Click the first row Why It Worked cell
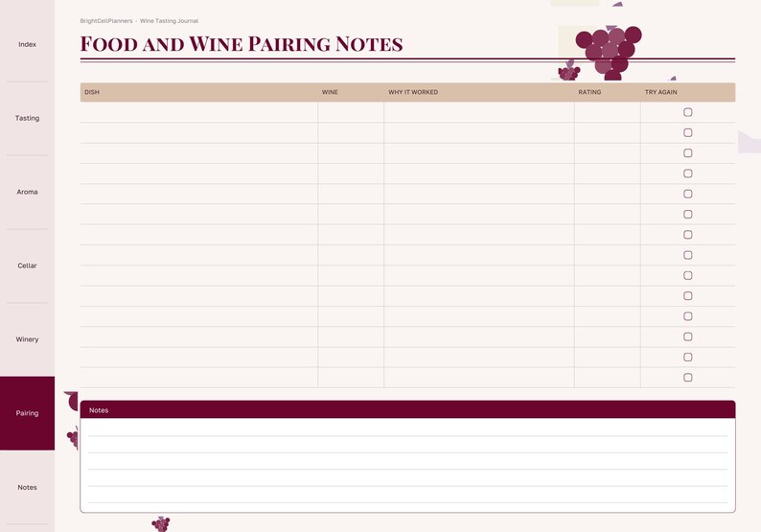This screenshot has height=532, width=761. 479,112
